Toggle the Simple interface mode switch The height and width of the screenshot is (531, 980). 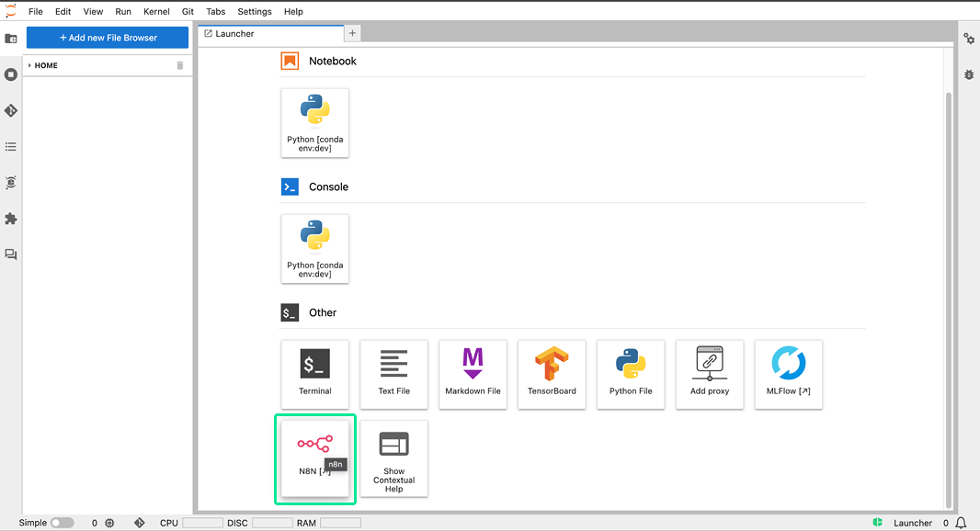(x=62, y=523)
